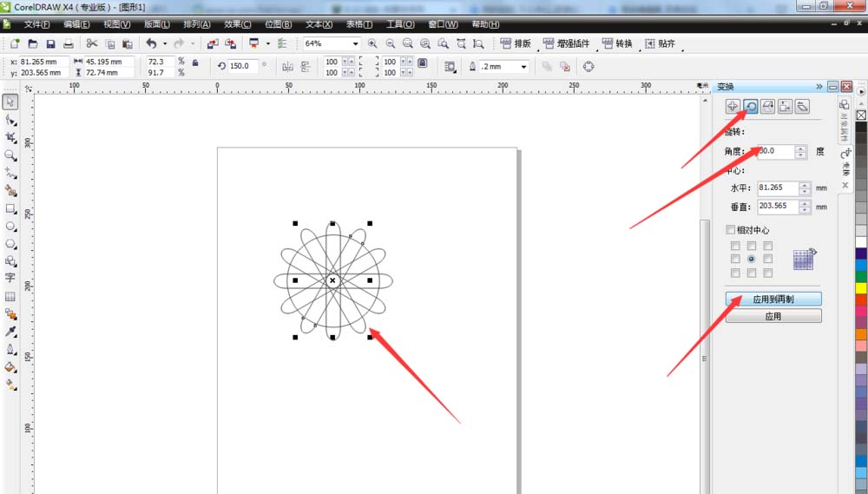Screen dimensions: 868x494
Task: Select the Pick tool in the toolbox
Action: (x=10, y=102)
